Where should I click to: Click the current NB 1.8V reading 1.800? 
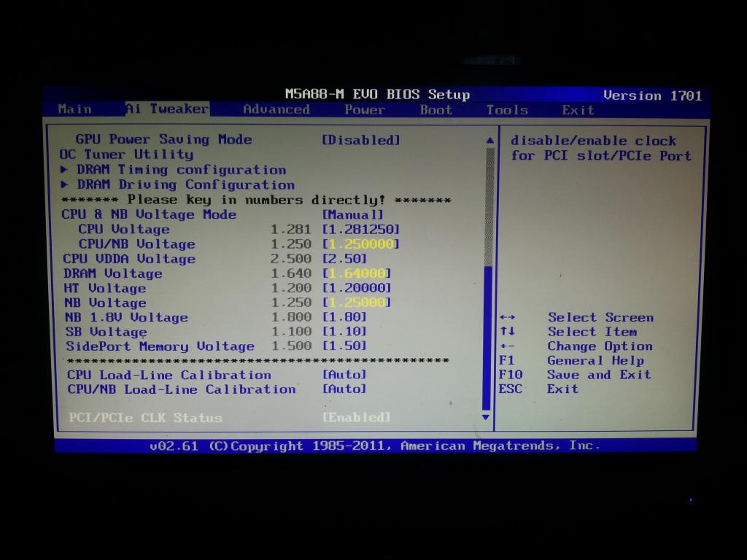[292, 317]
